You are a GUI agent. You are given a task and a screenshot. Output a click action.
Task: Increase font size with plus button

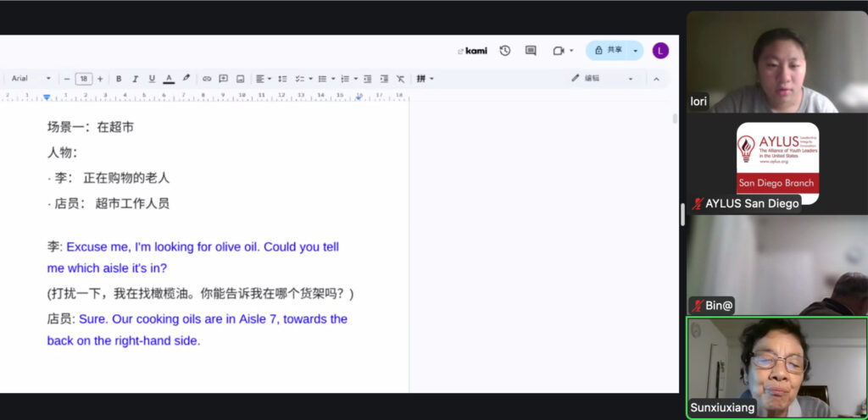[x=100, y=79]
